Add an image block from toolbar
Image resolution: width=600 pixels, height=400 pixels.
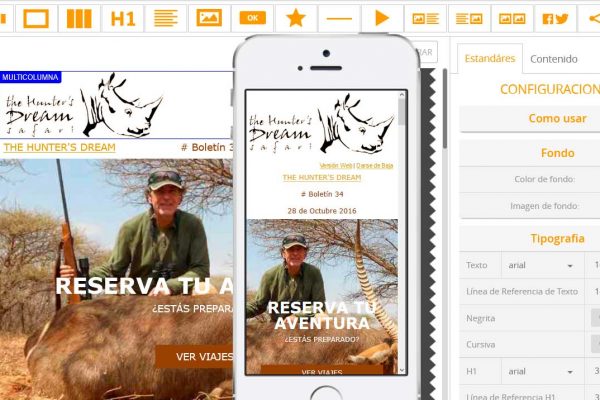pyautogui.click(x=209, y=18)
